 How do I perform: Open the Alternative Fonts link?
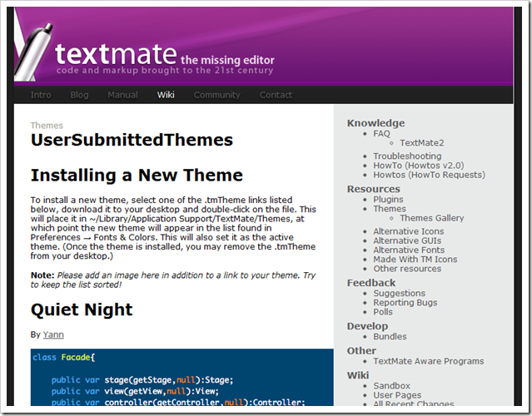coord(409,250)
